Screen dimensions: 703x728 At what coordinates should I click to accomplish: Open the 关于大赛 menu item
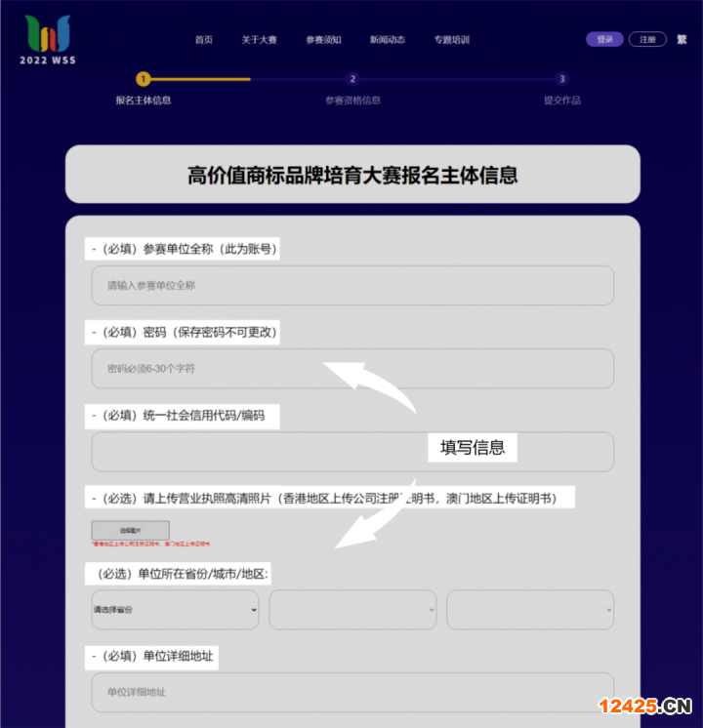tap(259, 40)
